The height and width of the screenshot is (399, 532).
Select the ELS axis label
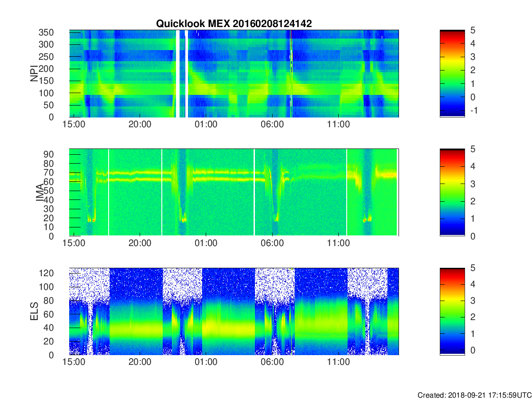[x=34, y=311]
